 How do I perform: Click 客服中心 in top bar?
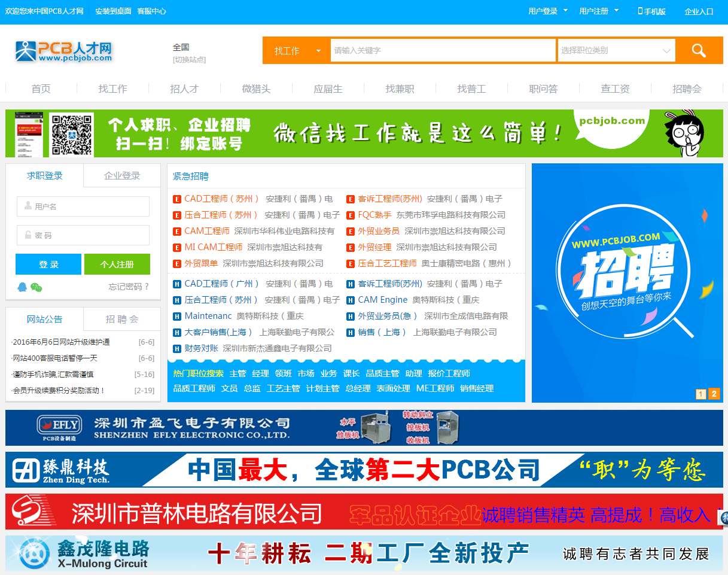151,11
